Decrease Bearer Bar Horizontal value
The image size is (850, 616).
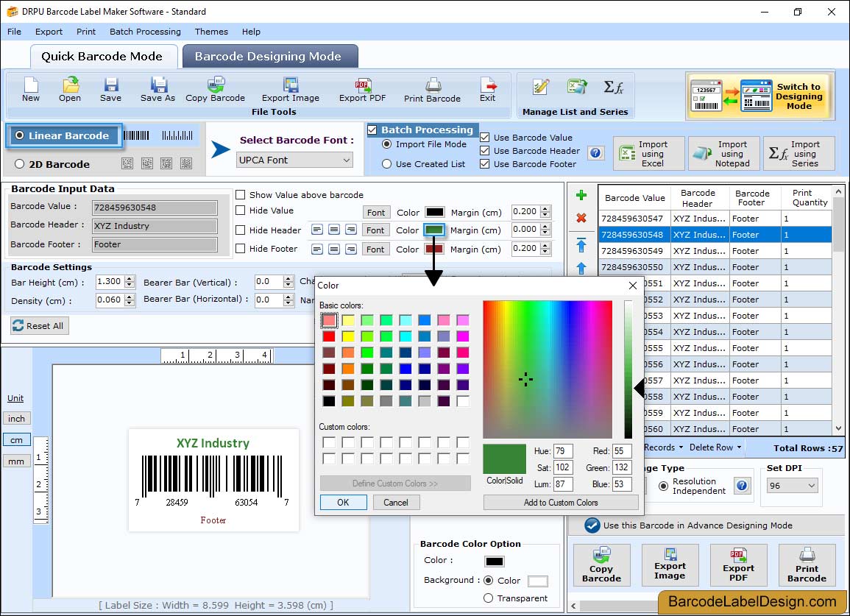point(288,303)
